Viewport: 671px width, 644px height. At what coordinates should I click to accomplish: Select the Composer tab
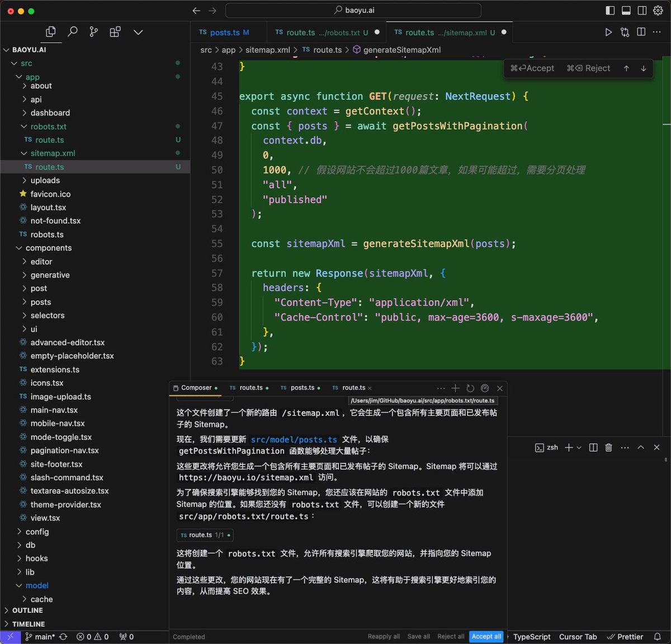coord(196,388)
